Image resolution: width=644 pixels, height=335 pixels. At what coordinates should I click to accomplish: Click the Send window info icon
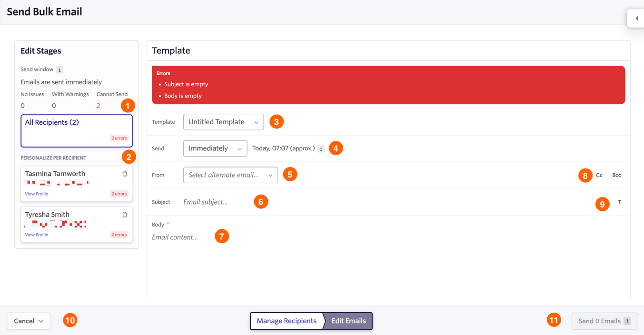point(59,69)
